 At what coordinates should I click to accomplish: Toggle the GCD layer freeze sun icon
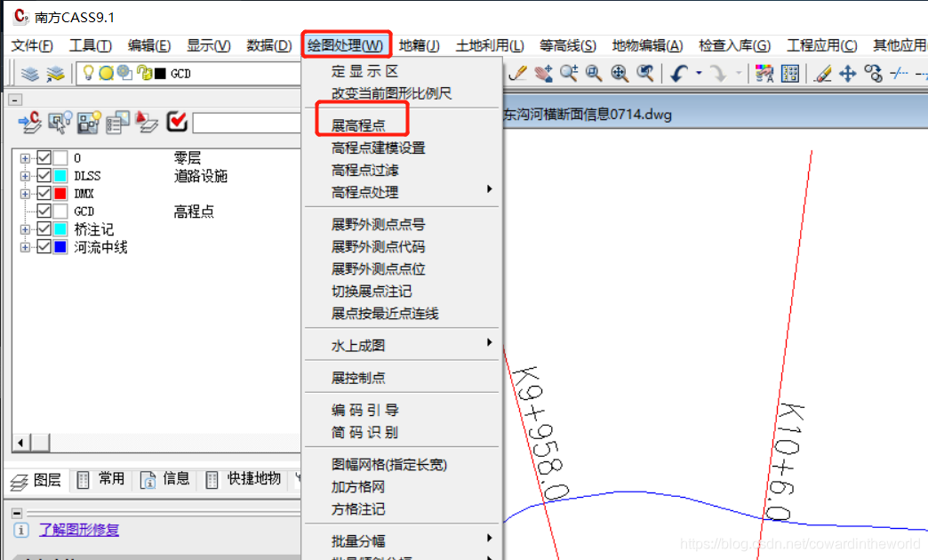tap(107, 73)
